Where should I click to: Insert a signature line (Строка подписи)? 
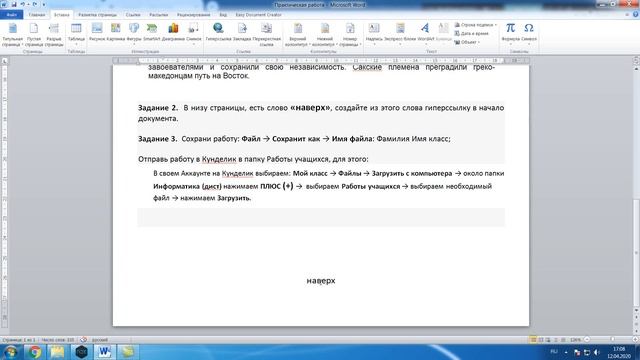476,25
